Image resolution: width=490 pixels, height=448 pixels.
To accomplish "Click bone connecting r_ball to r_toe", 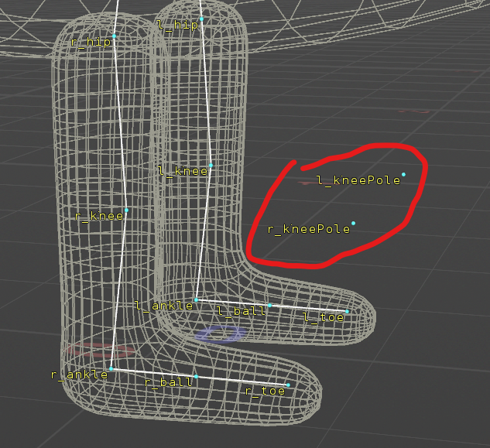I will pyautogui.click(x=242, y=381).
